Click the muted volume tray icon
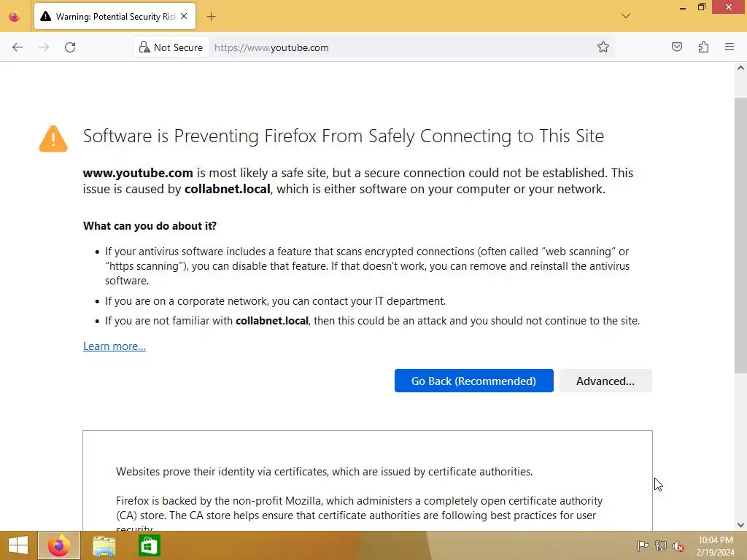Screen dimensions: 747x560 pyautogui.click(x=678, y=546)
